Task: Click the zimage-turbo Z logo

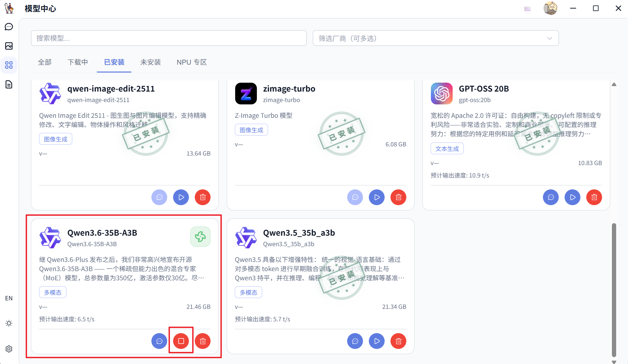Action: tap(246, 94)
